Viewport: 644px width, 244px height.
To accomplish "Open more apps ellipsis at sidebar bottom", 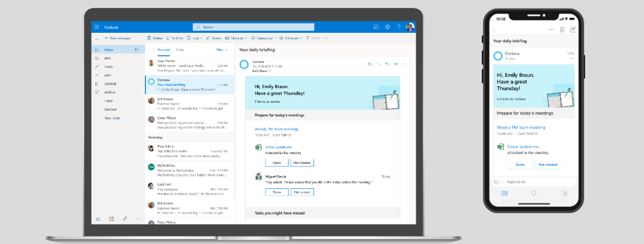I will [139, 219].
